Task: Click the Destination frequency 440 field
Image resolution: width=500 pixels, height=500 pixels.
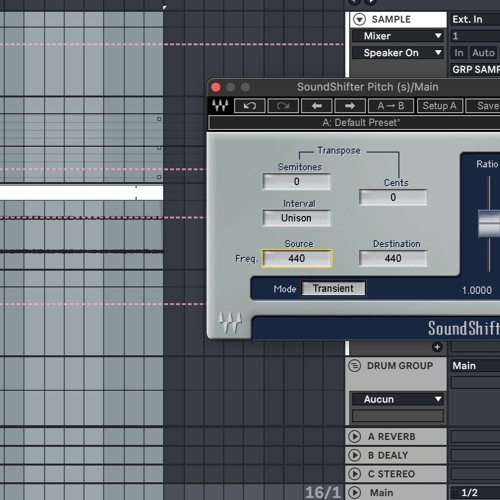Action: (x=393, y=258)
